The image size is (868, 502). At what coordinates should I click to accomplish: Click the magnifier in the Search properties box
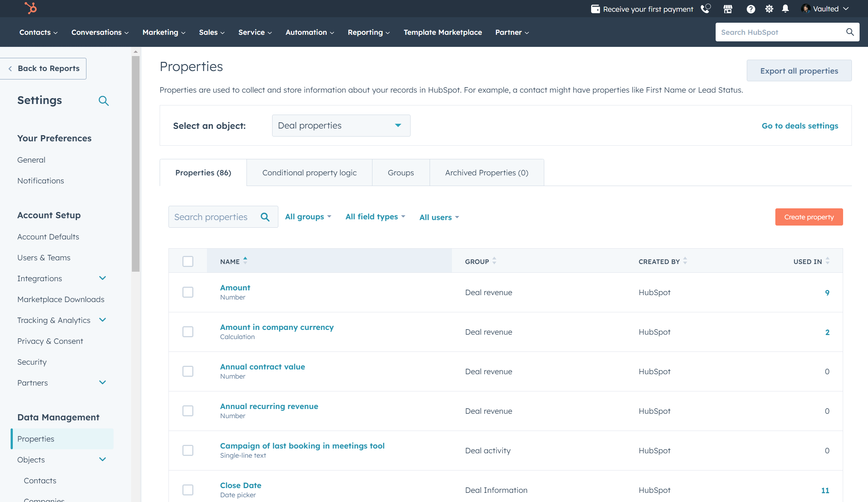(x=265, y=217)
